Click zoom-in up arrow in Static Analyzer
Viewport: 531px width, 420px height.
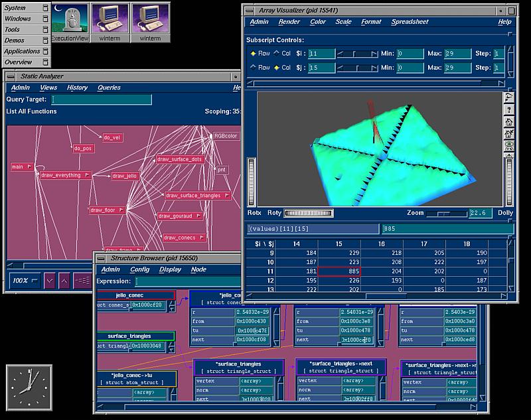point(64,281)
